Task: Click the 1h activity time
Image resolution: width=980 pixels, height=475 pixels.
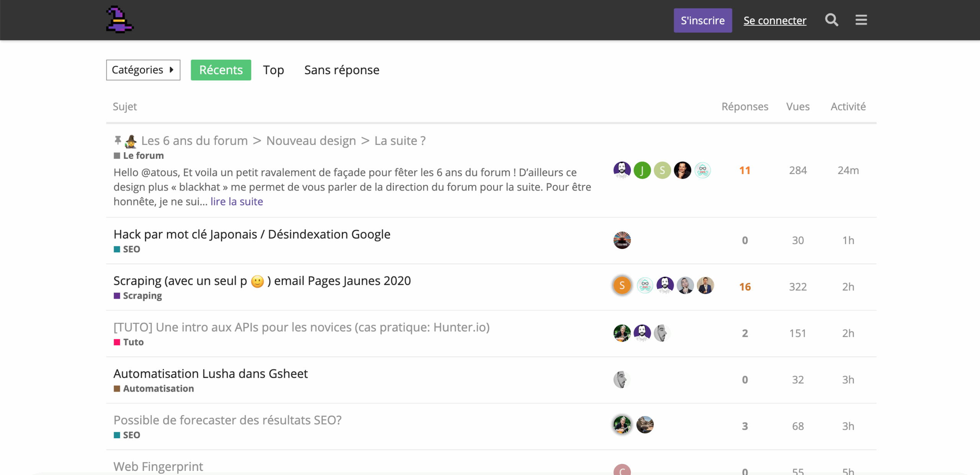Action: pyautogui.click(x=848, y=241)
